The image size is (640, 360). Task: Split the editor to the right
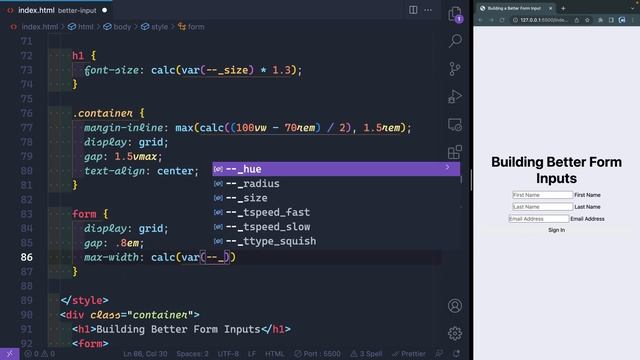(x=413, y=10)
